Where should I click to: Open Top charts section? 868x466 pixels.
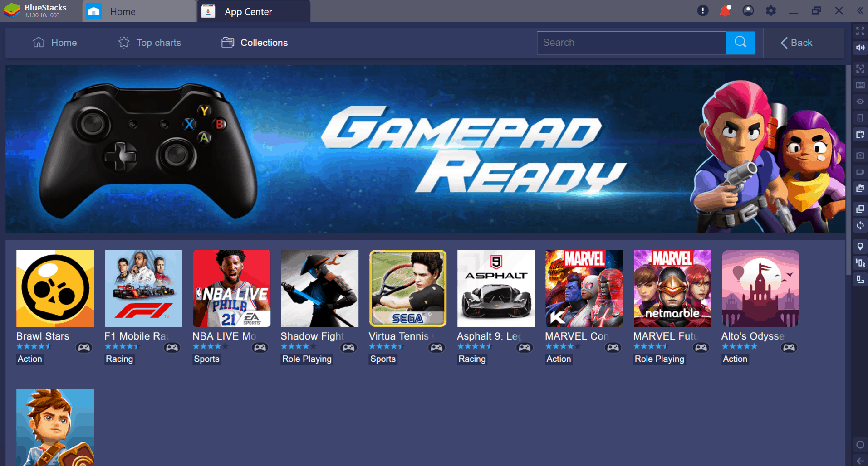coord(149,43)
